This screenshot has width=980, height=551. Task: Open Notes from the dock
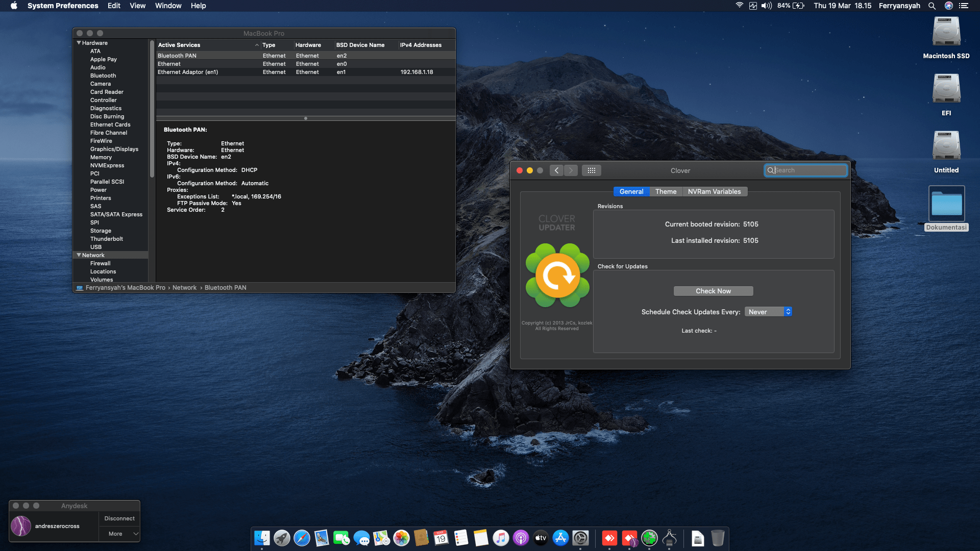[x=481, y=538]
